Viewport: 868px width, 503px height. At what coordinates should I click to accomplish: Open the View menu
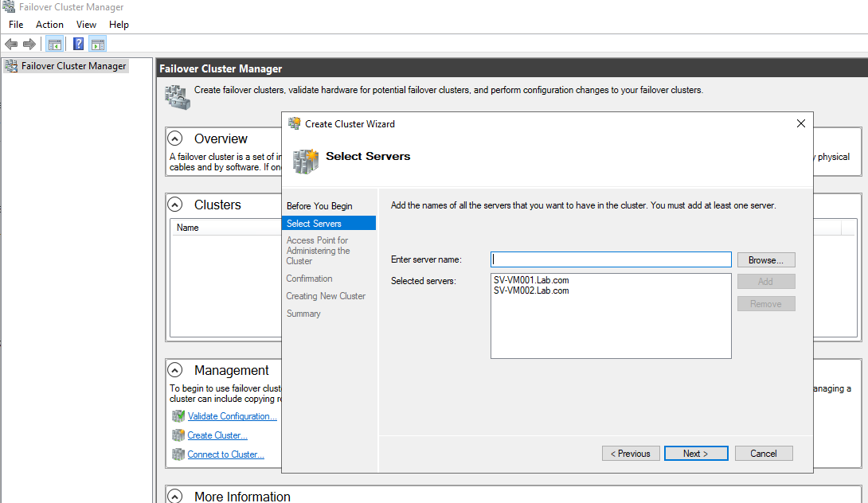(x=86, y=25)
